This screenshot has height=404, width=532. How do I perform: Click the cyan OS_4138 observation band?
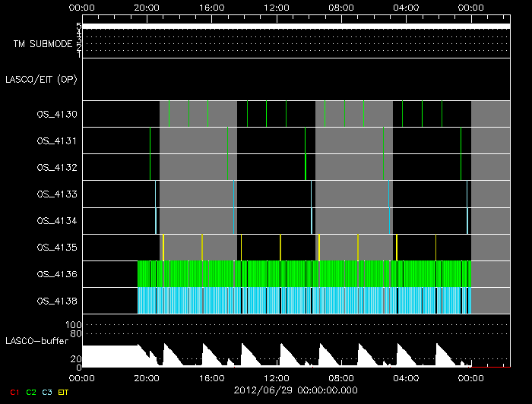click(304, 301)
